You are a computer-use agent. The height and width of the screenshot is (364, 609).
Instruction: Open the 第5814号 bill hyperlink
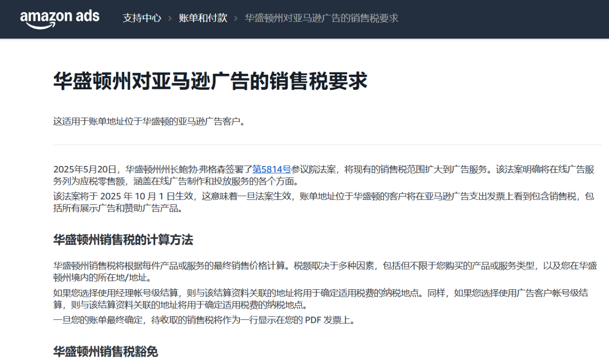tap(271, 169)
